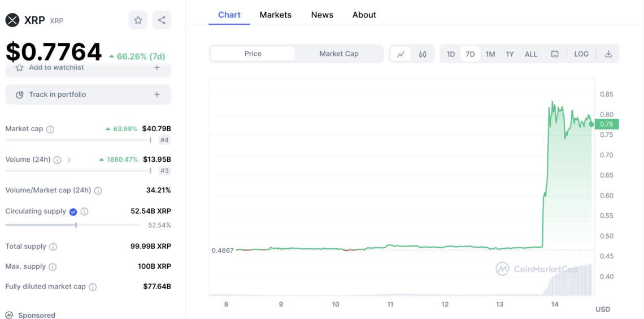This screenshot has width=644, height=319.
Task: Select the 1M time range
Action: (490, 54)
